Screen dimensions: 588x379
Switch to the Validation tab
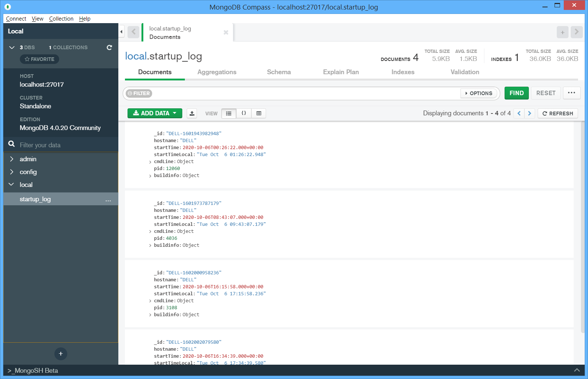[465, 72]
